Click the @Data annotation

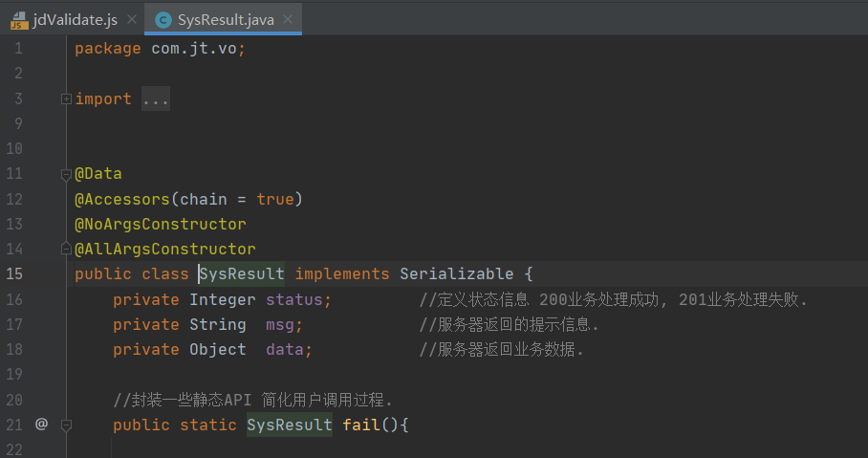tap(98, 174)
